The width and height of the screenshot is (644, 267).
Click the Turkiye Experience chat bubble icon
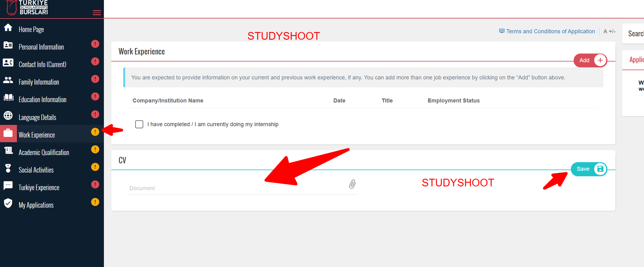pyautogui.click(x=8, y=185)
